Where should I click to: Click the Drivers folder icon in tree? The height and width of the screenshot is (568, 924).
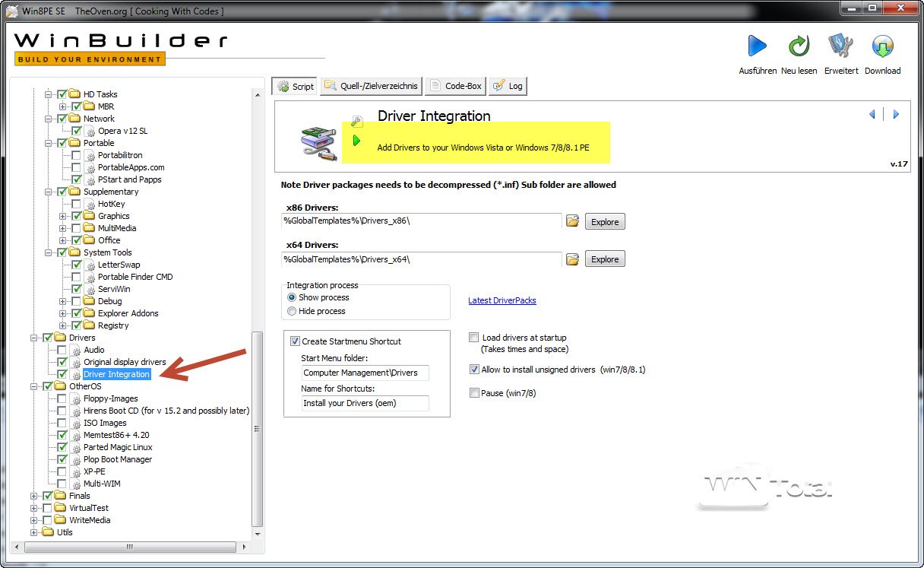click(61, 338)
